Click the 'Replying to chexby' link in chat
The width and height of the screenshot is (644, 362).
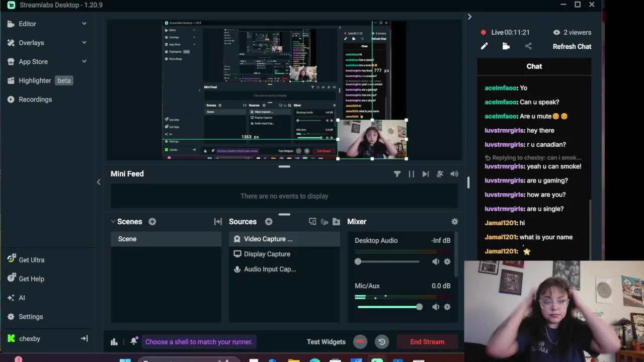(533, 158)
